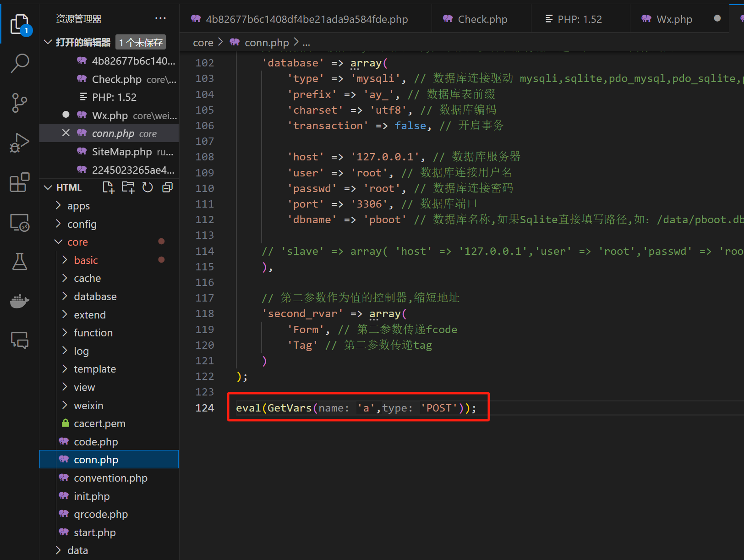
Task: Open the Testing flask icon
Action: click(x=20, y=262)
